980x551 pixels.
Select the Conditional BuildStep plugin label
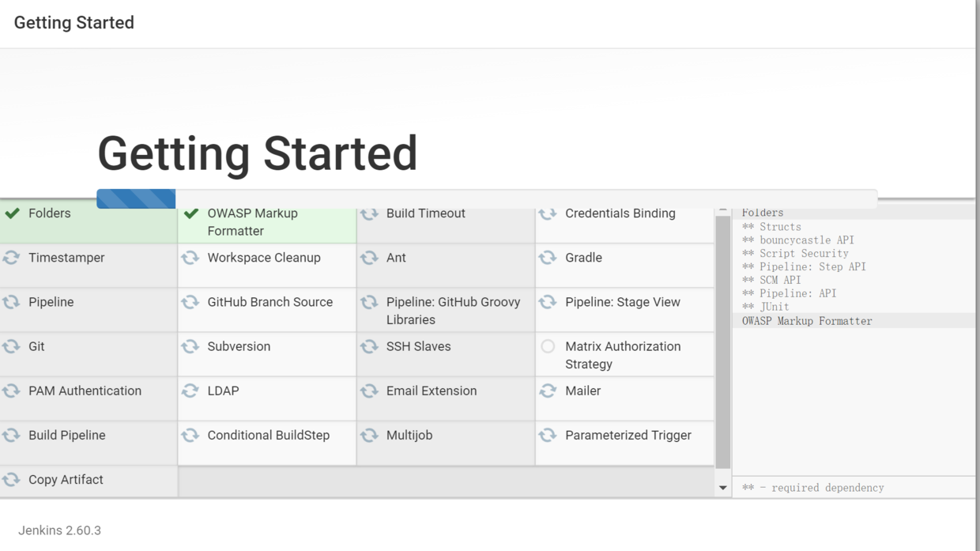point(269,435)
